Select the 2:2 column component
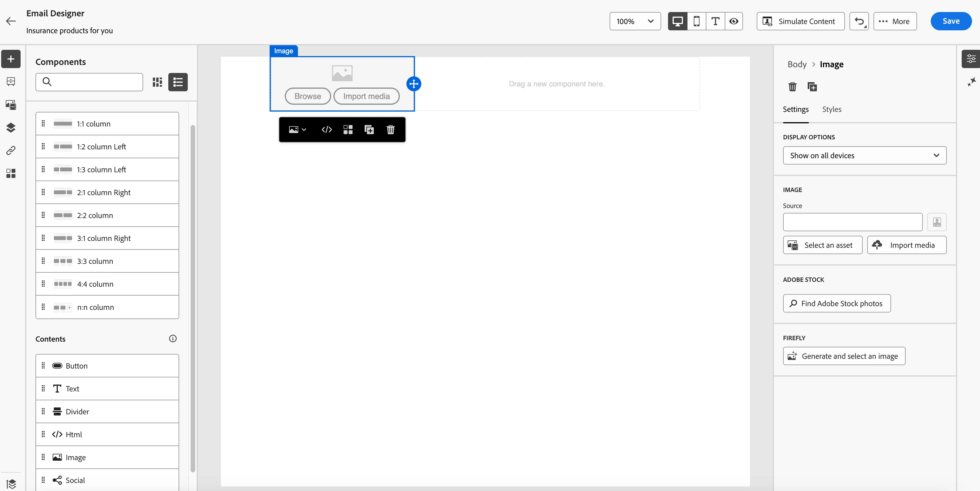The width and height of the screenshot is (980, 491). pos(107,215)
